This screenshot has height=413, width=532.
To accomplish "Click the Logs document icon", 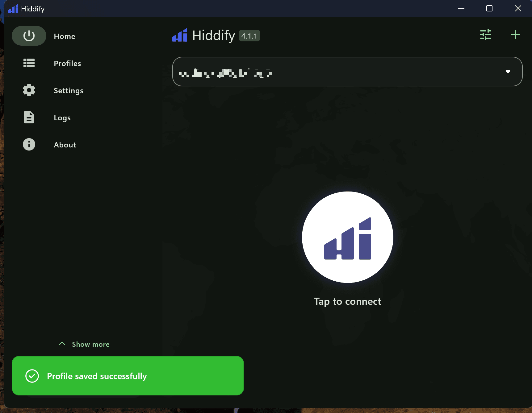I will pyautogui.click(x=29, y=117).
